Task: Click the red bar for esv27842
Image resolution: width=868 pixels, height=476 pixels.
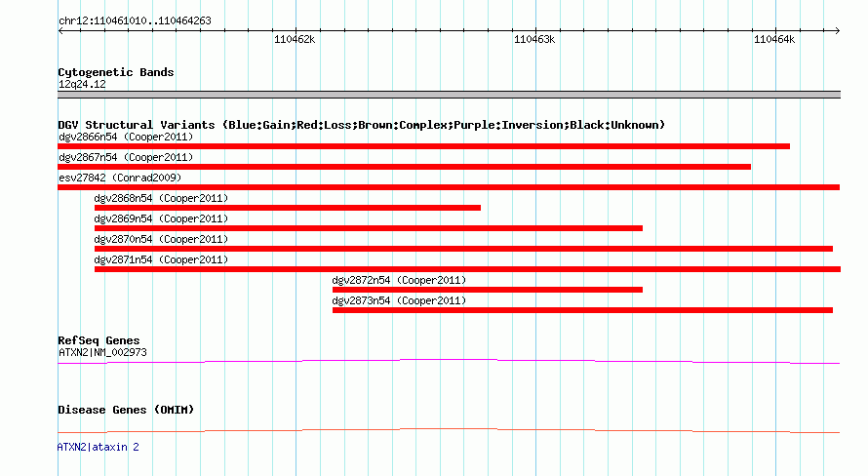Action: click(449, 187)
